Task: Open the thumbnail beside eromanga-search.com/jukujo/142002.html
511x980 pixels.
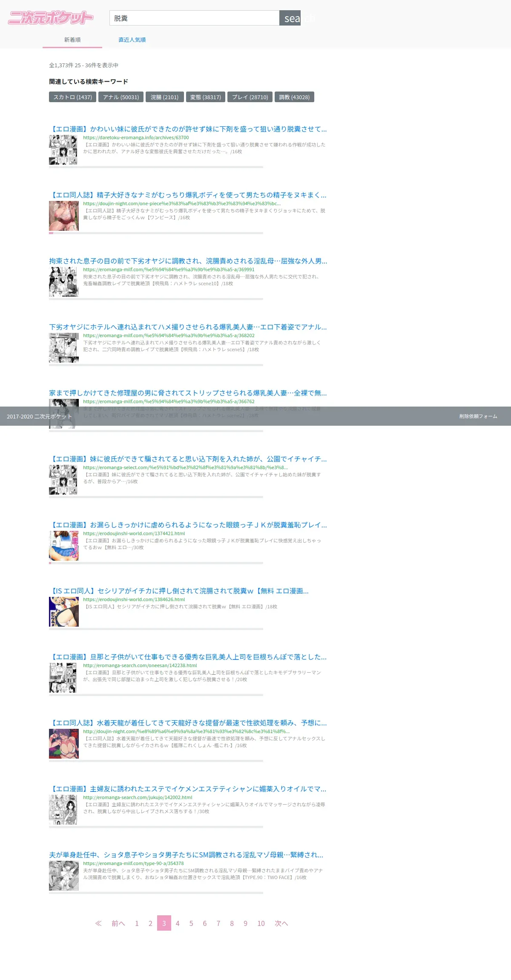Action: 64,810
